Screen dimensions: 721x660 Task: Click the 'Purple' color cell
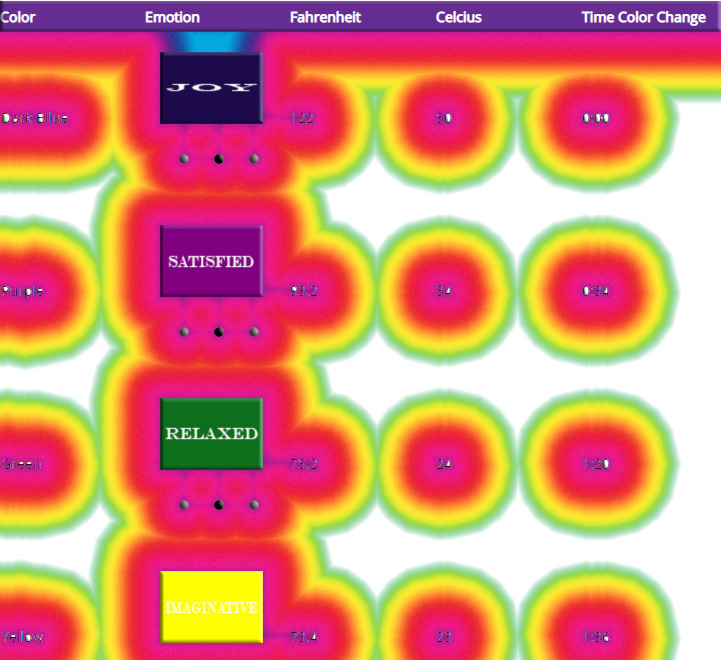pos(23,291)
